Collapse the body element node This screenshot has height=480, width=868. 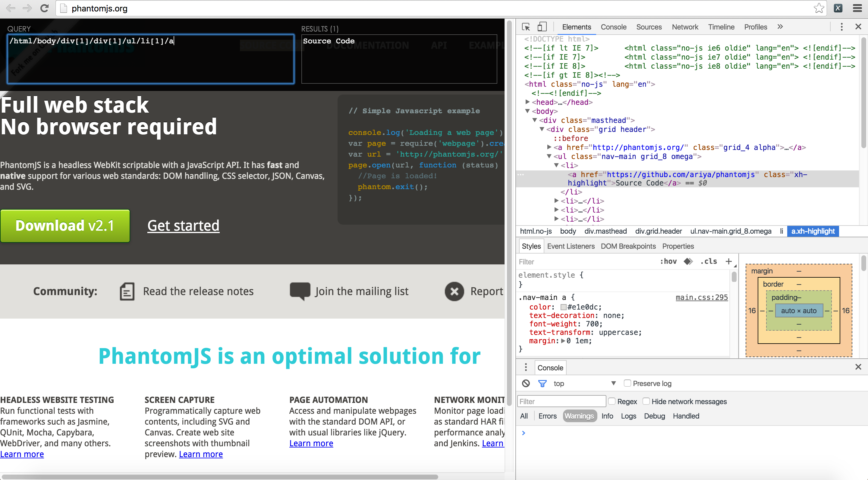tap(528, 111)
